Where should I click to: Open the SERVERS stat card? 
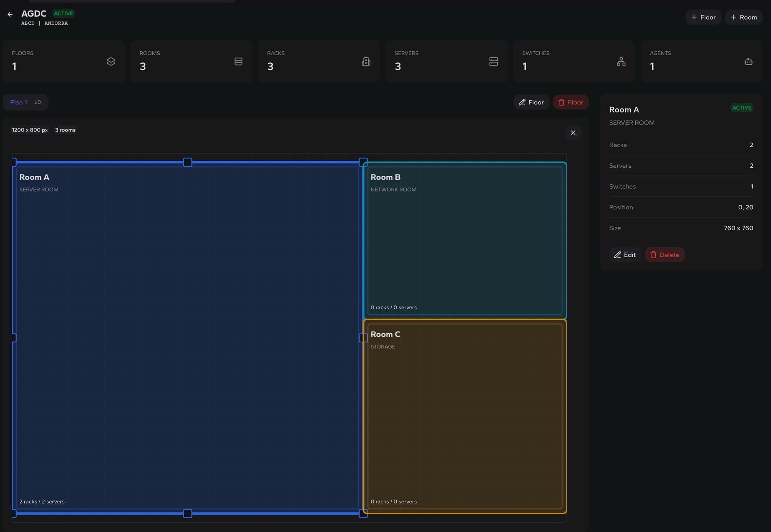(x=446, y=61)
